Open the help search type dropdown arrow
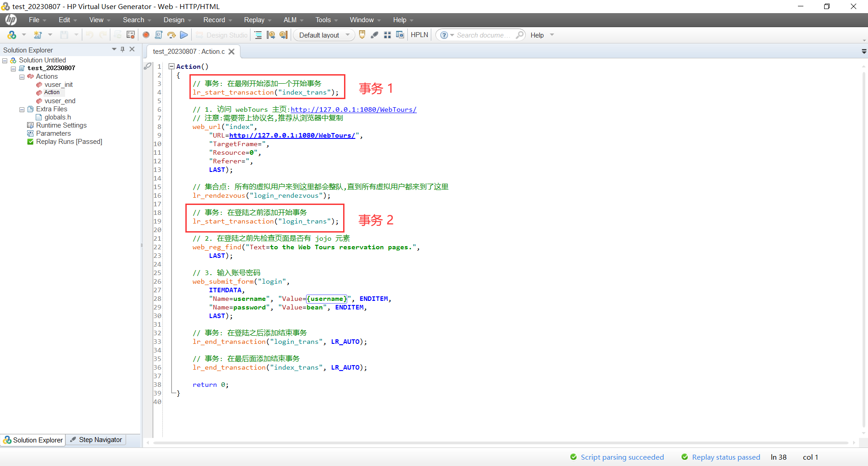Image resolution: width=868 pixels, height=466 pixels. pyautogui.click(x=452, y=35)
